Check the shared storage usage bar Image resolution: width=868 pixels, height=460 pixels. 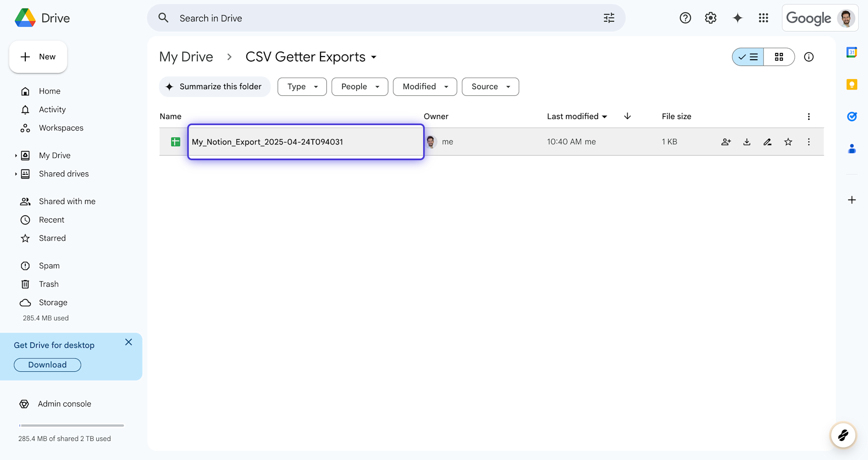[71, 425]
